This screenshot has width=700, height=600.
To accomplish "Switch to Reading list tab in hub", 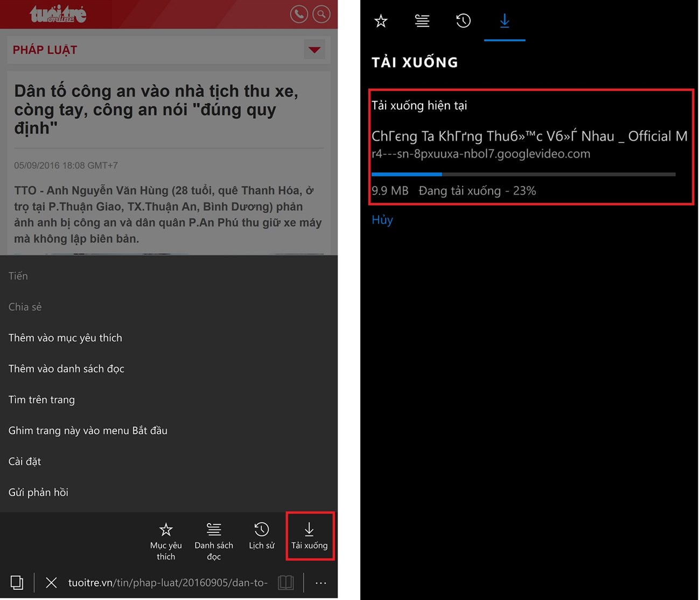I will pos(422,21).
